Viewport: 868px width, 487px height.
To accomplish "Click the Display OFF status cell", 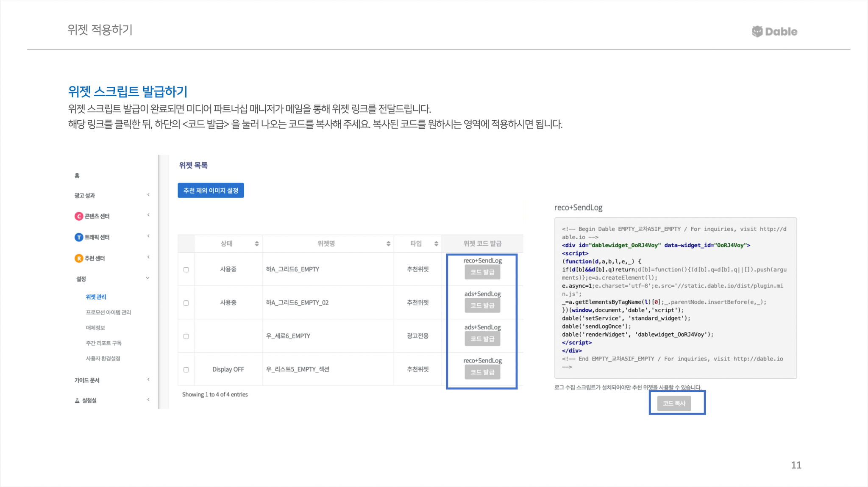I will tap(228, 370).
